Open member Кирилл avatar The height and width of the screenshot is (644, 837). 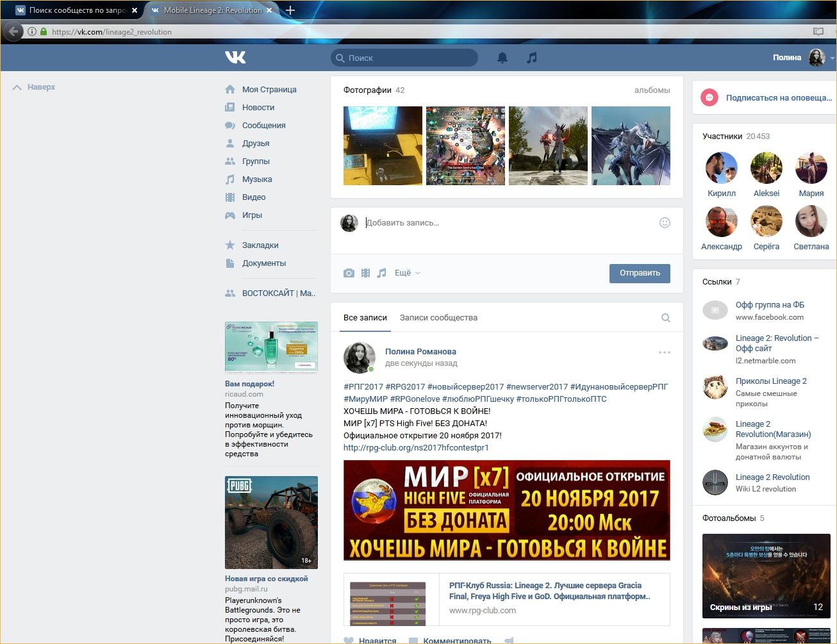point(722,168)
